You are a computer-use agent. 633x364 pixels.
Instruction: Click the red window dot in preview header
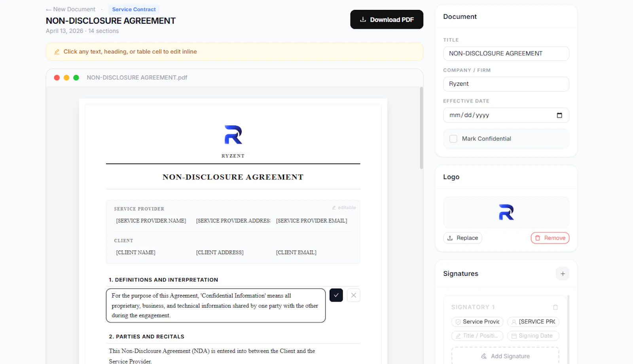[x=57, y=77]
